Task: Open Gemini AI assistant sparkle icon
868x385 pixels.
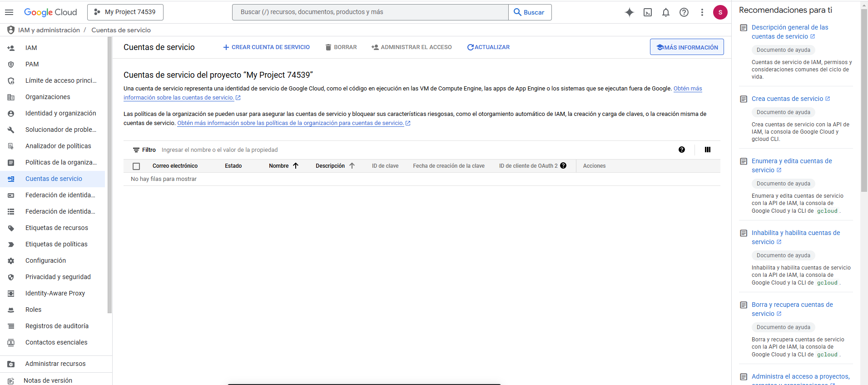Action: pos(629,12)
